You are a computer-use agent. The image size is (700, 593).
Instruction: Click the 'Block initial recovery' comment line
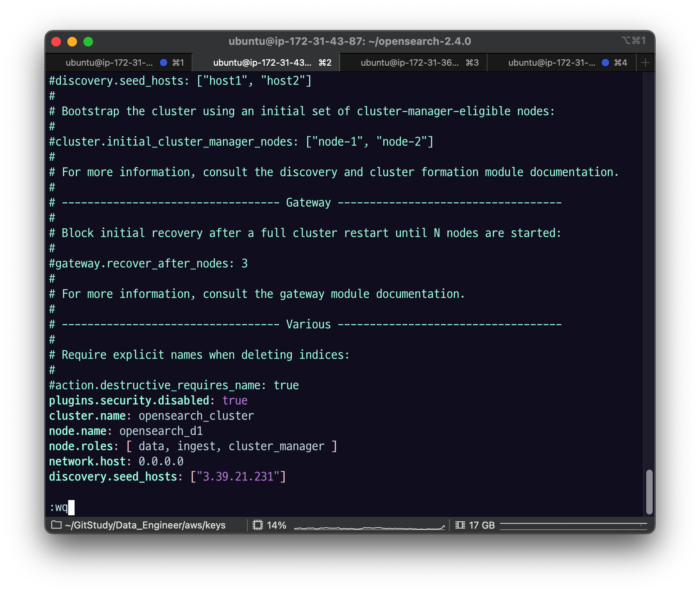pyautogui.click(x=305, y=233)
